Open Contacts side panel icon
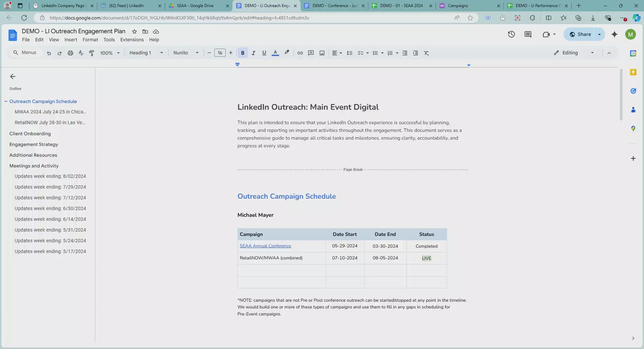The width and height of the screenshot is (644, 349). 633,110
